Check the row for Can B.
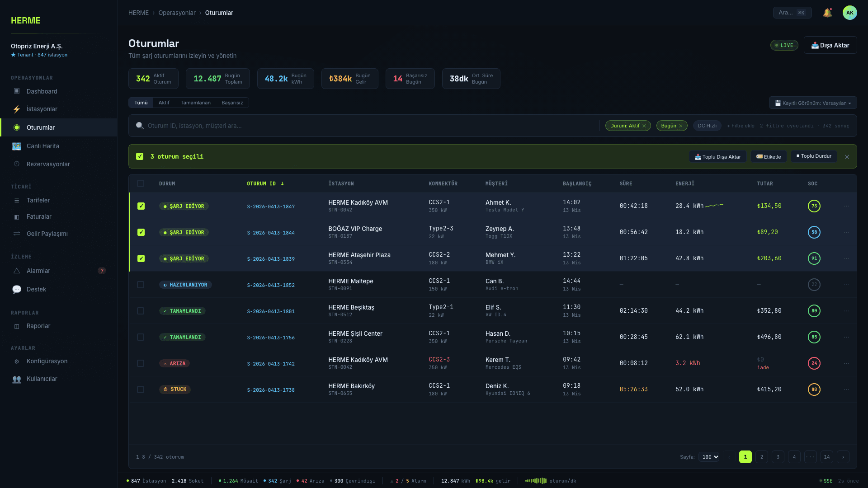The width and height of the screenshot is (868, 488). click(141, 285)
